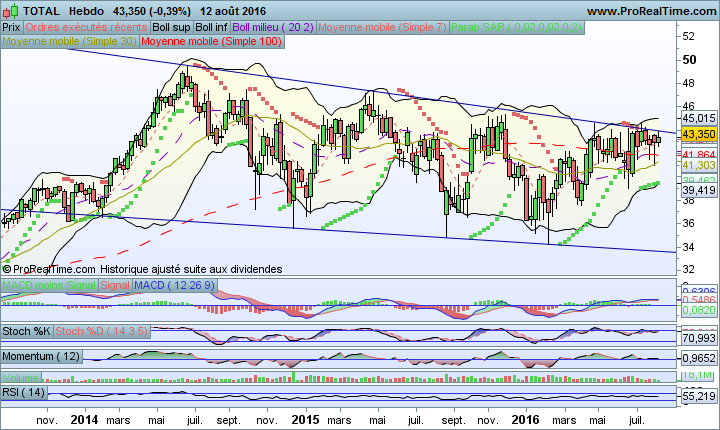
Task: Click the Stoch %K label
Action: [26, 331]
